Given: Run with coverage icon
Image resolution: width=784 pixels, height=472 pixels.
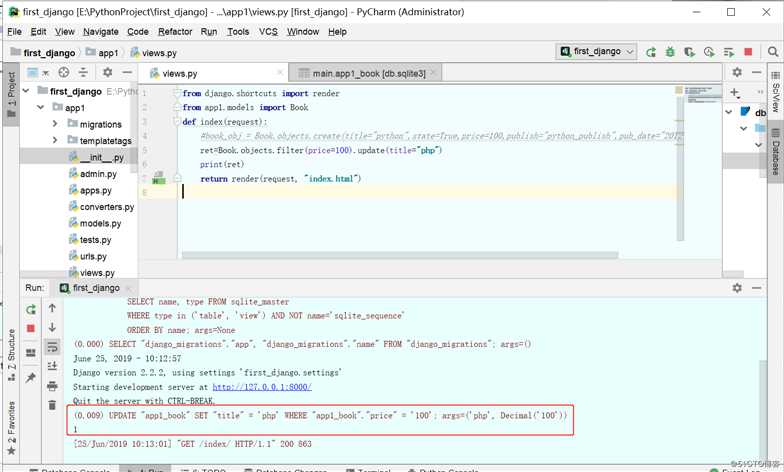Looking at the screenshot, I should click(690, 52).
